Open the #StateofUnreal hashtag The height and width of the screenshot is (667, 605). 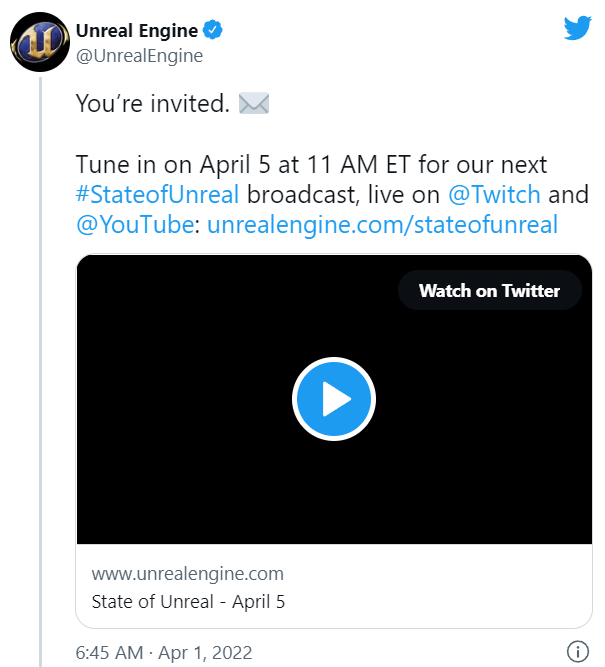click(157, 194)
